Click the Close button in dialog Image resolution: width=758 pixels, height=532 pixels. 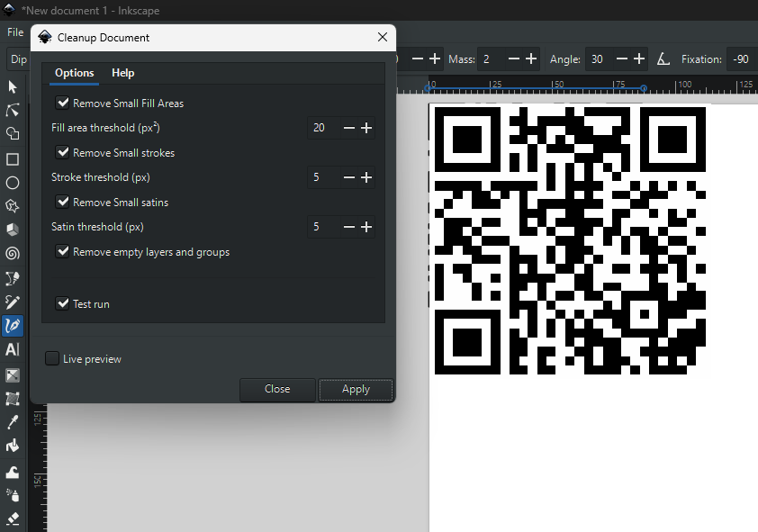277,390
